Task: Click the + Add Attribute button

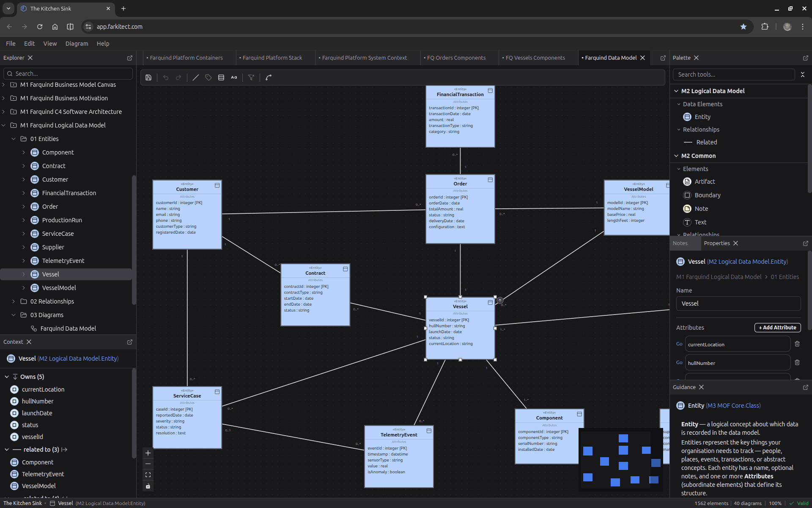Action: (x=777, y=328)
